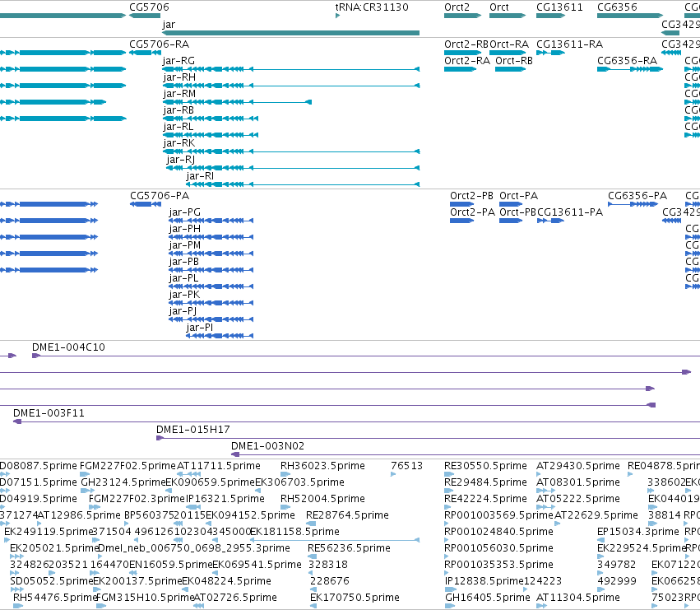Select the Orct2-RA transcript label
700x610 pixels.
point(467,61)
